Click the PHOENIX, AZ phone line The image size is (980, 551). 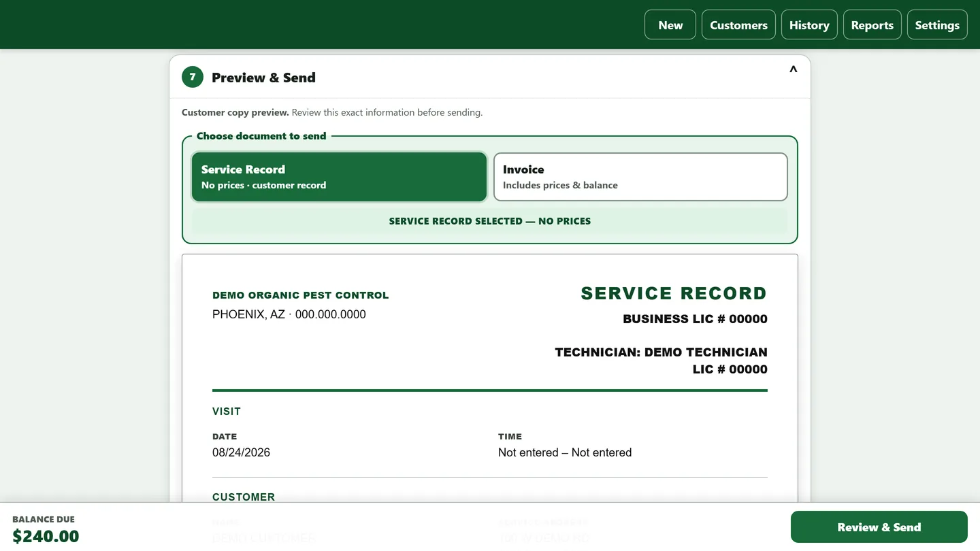[x=289, y=314]
